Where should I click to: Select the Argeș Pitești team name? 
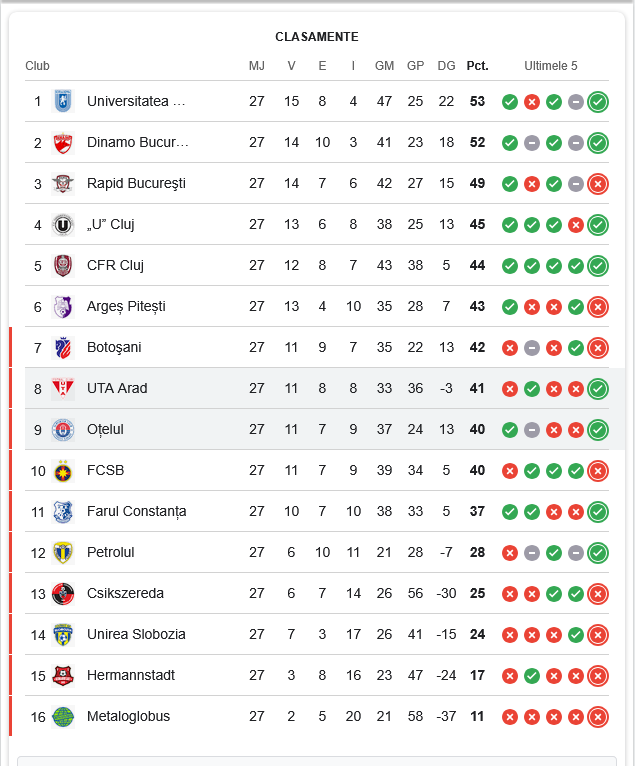[x=126, y=306]
